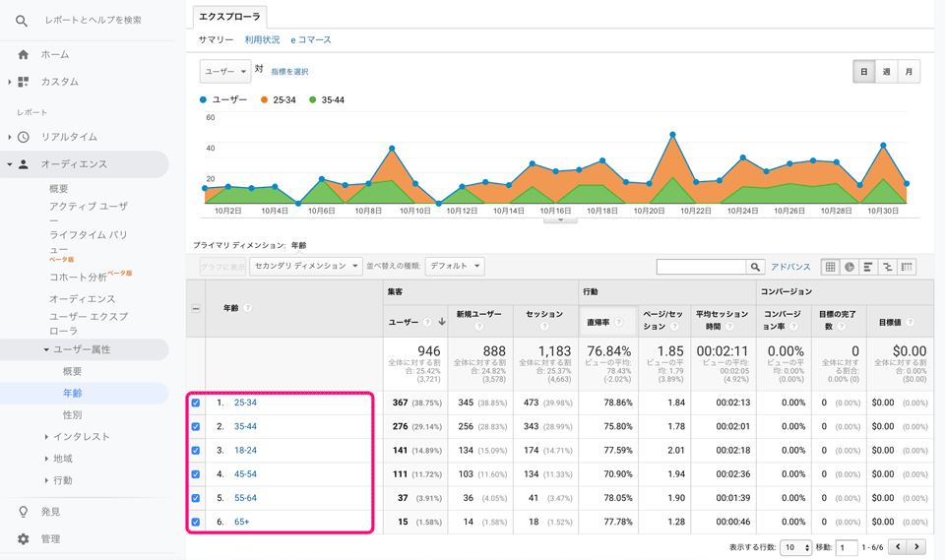
Task: Collapse chart panel with bottom arrow
Action: [x=560, y=220]
